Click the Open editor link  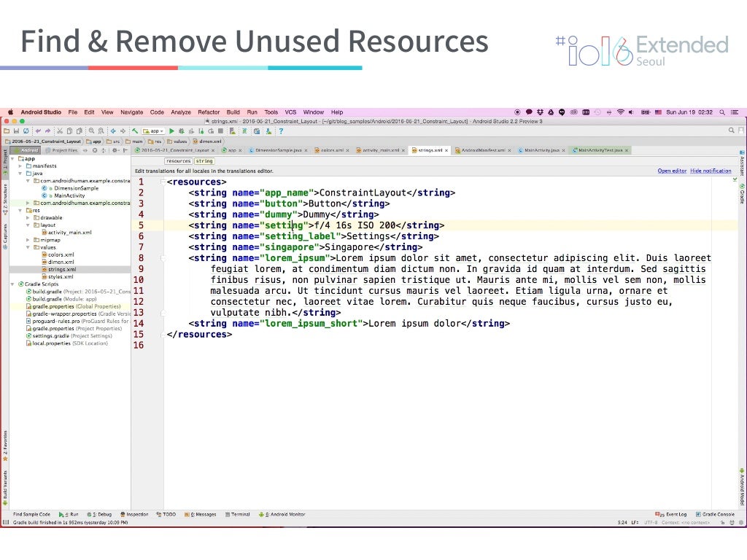(672, 171)
